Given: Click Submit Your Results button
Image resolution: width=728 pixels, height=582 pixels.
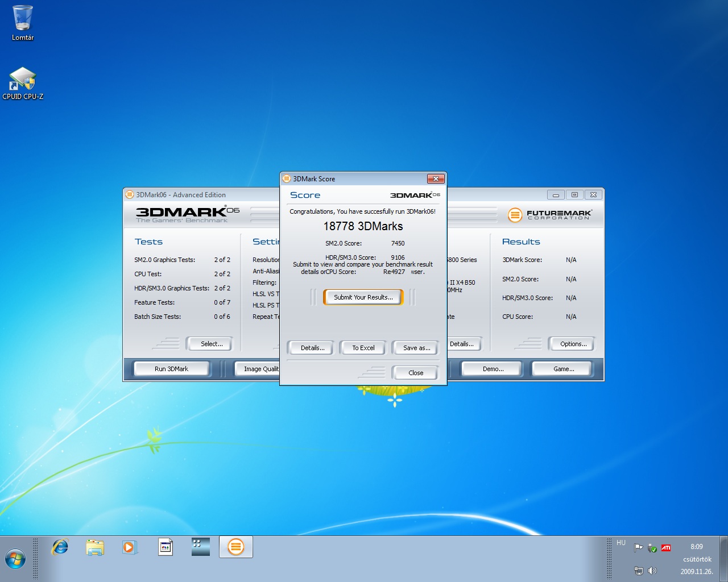Looking at the screenshot, I should [x=363, y=297].
